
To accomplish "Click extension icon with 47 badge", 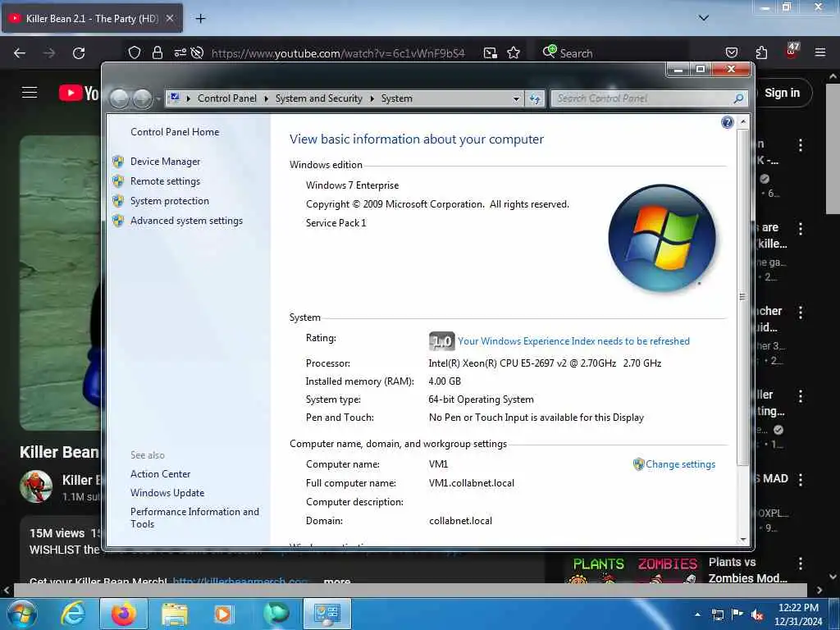I will (x=792, y=51).
